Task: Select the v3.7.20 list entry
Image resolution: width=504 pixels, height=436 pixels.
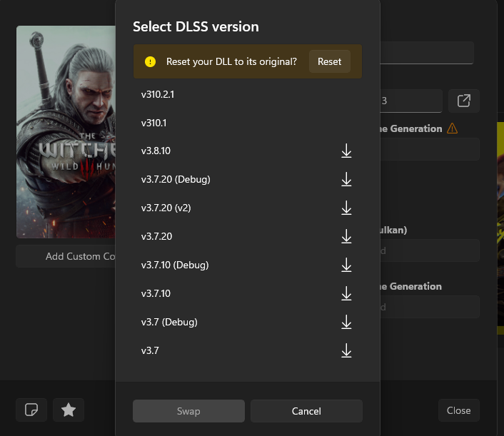Action: (x=156, y=236)
